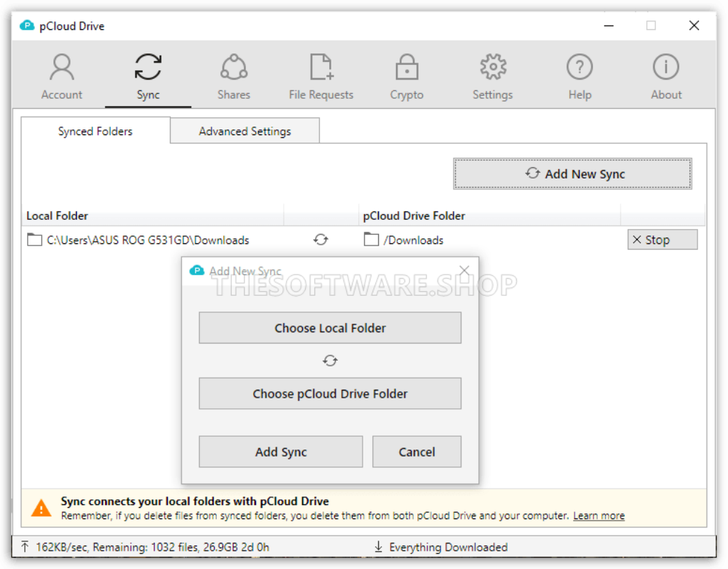728x569 pixels.
Task: Open the File Requests section
Action: tap(321, 77)
